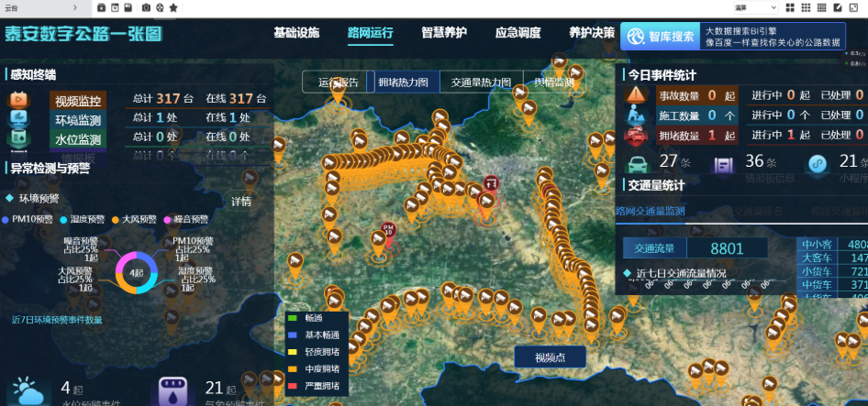Click the blue 环境监测 sensor icon

(x=18, y=118)
